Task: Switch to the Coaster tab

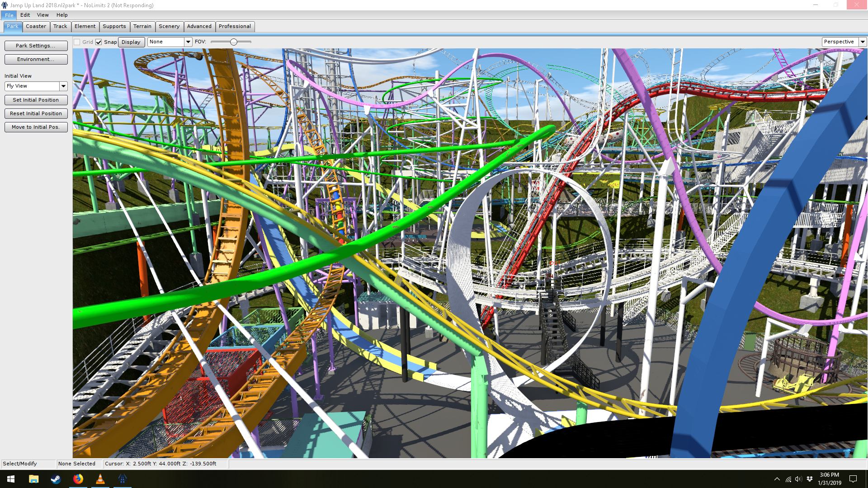Action: click(x=36, y=26)
